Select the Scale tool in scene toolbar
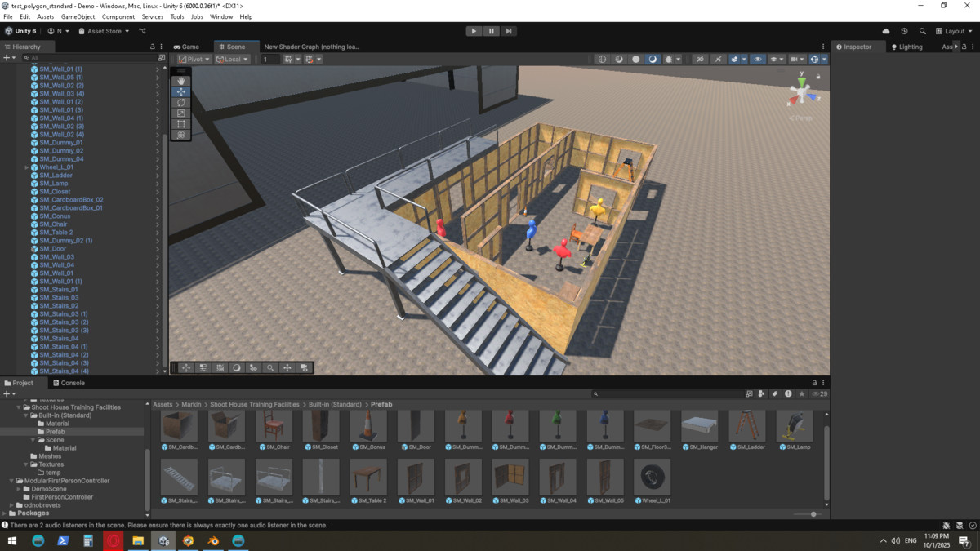980x551 pixels. (181, 113)
